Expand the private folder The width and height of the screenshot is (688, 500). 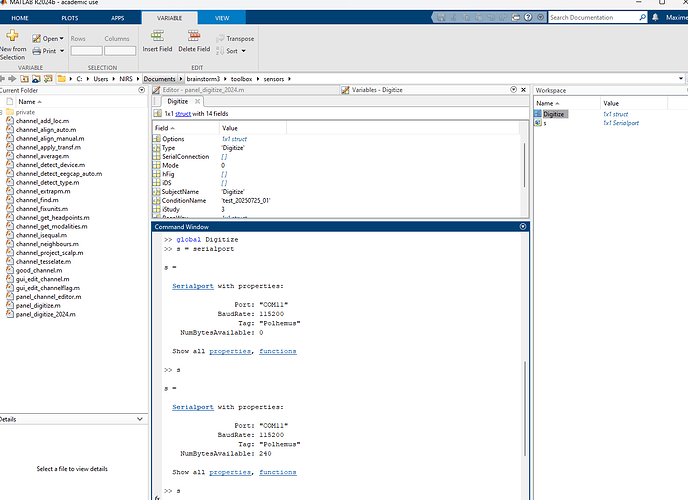(2, 112)
